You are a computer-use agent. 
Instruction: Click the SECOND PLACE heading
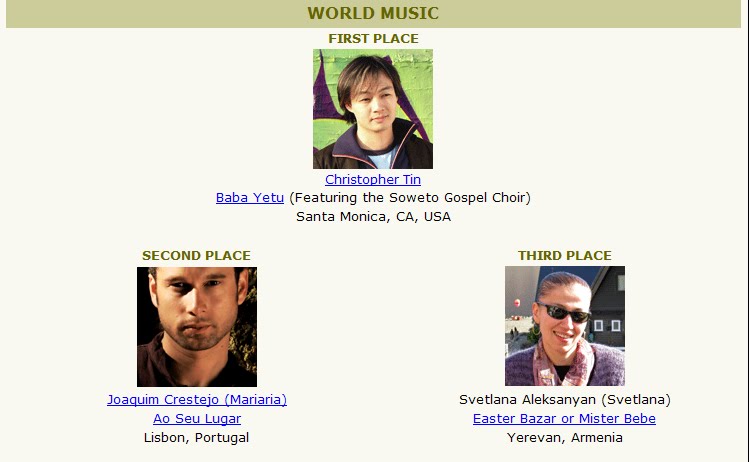click(x=196, y=256)
